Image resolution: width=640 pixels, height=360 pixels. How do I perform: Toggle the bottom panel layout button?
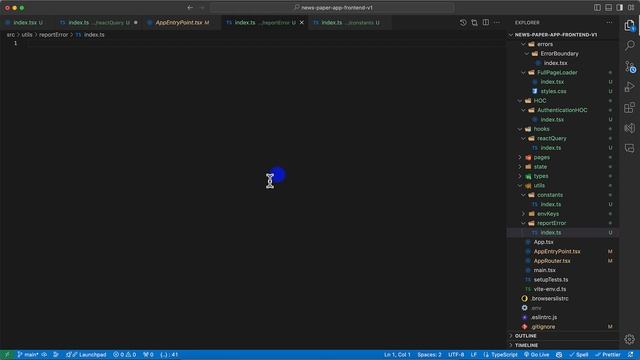(x=609, y=7)
